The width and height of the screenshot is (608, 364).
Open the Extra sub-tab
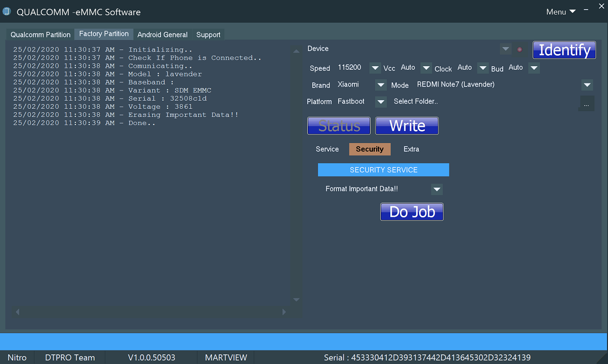pyautogui.click(x=411, y=149)
